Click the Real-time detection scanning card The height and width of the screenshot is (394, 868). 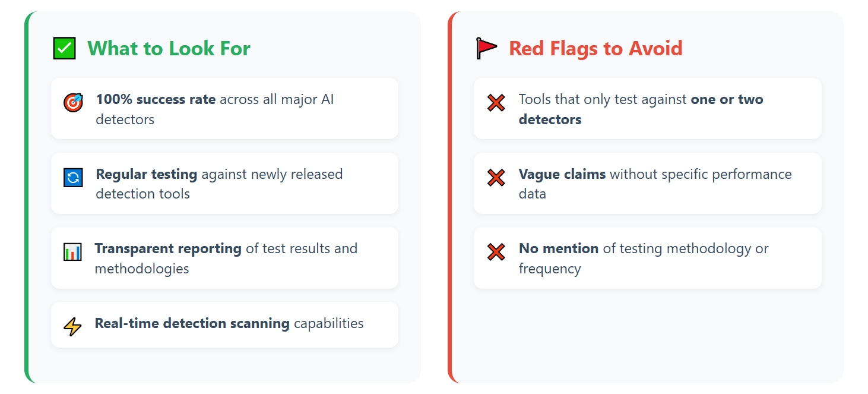(224, 324)
